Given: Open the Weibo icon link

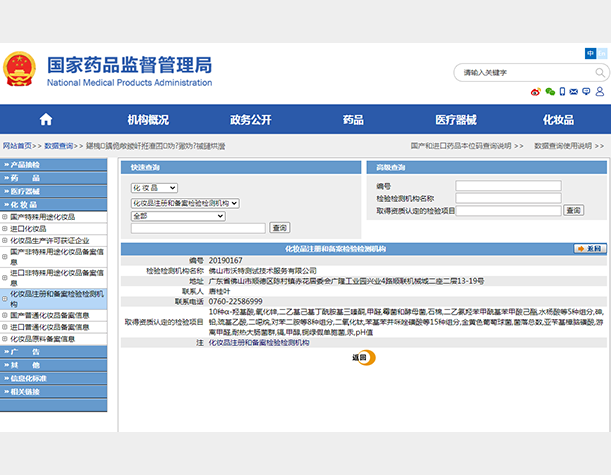Looking at the screenshot, I should coord(536,92).
